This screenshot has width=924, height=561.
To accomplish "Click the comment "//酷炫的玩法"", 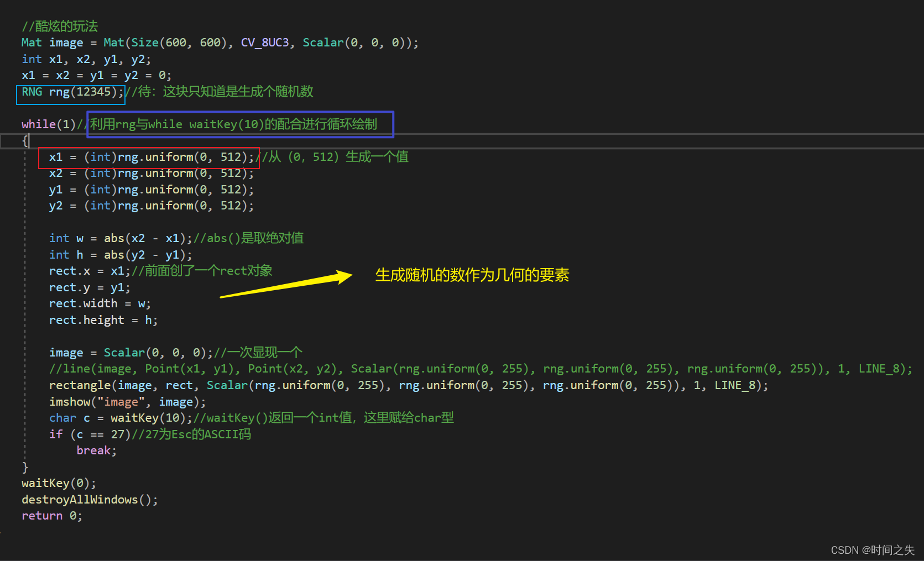I will (x=60, y=26).
